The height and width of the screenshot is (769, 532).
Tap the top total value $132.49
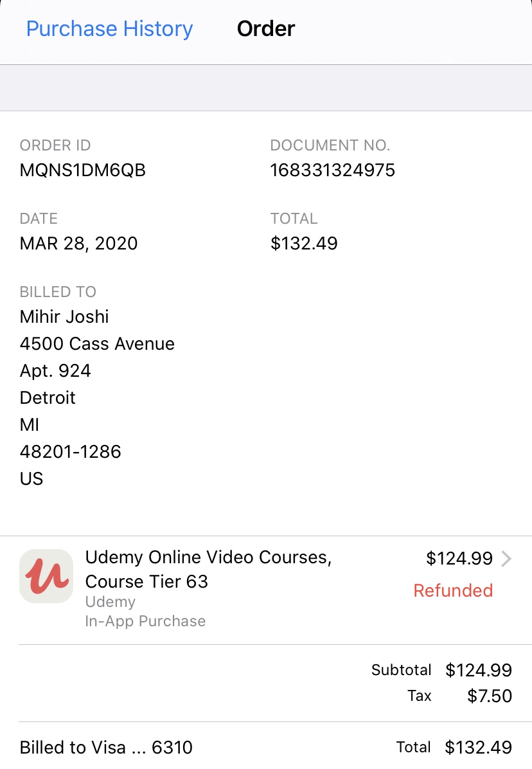click(x=304, y=244)
